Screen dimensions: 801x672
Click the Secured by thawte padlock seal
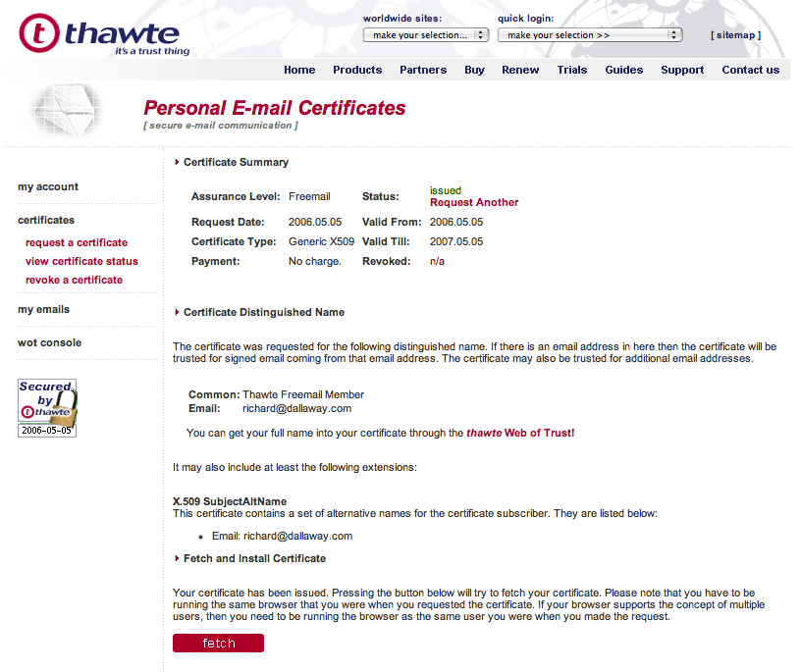[47, 408]
